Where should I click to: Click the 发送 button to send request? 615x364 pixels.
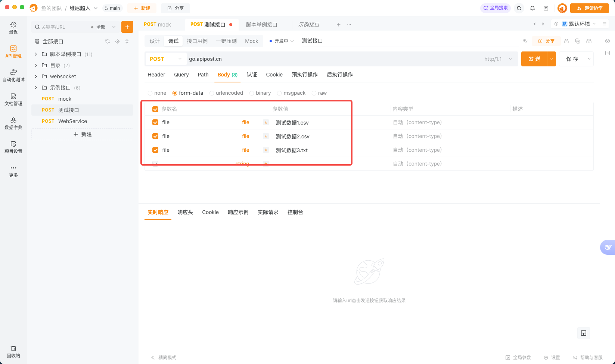pyautogui.click(x=534, y=59)
